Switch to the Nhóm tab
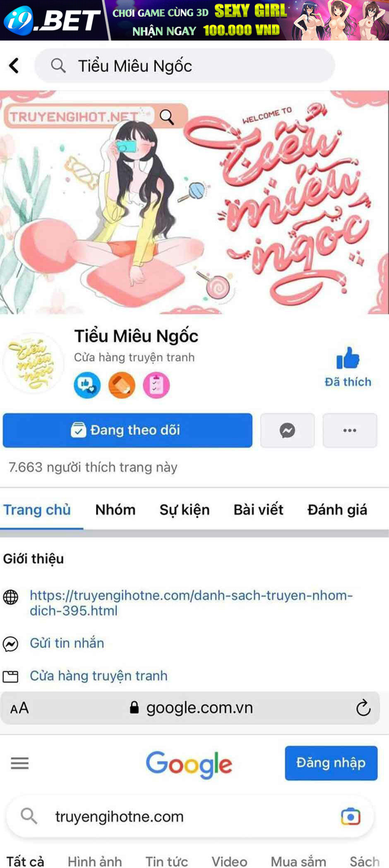389x868 pixels. pos(115,510)
